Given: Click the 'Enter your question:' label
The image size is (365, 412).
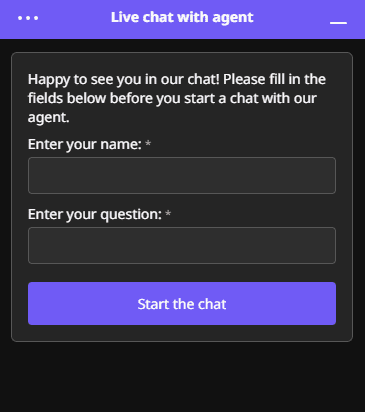Looking at the screenshot, I should 95,214.
